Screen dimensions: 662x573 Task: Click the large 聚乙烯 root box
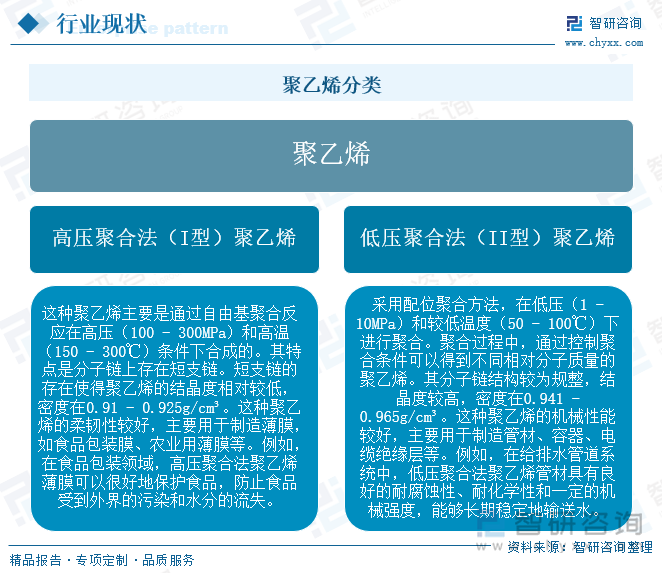click(331, 156)
